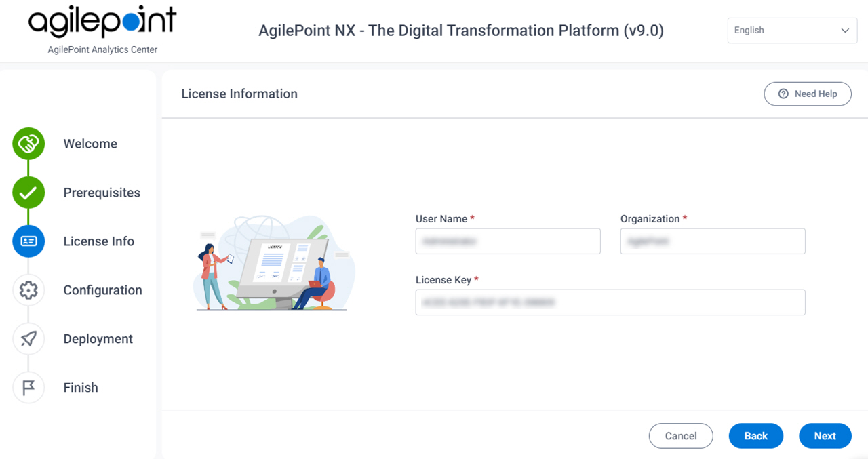Select the License Key input box
The width and height of the screenshot is (868, 459).
[x=610, y=302]
